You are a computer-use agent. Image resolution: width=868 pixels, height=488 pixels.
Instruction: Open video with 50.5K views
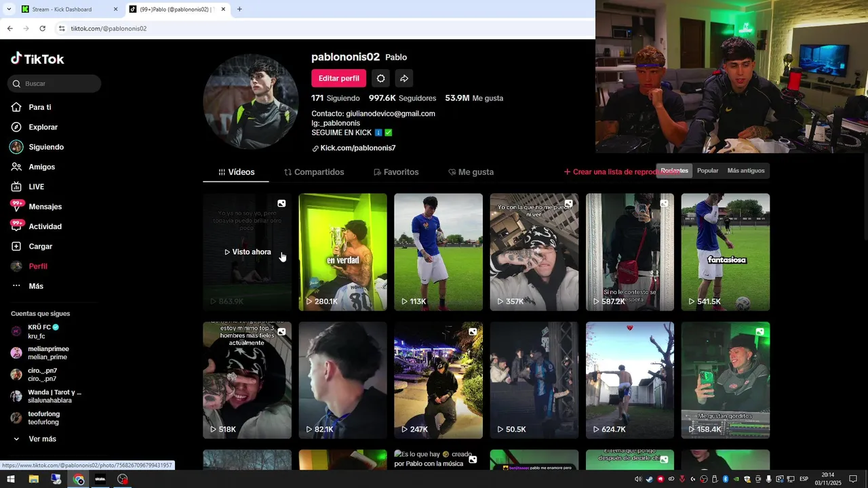[534, 380]
